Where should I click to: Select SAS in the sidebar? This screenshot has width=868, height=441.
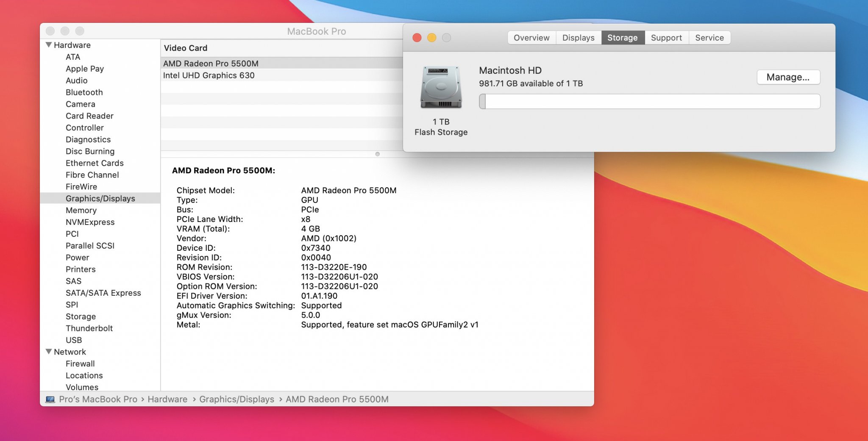[73, 281]
